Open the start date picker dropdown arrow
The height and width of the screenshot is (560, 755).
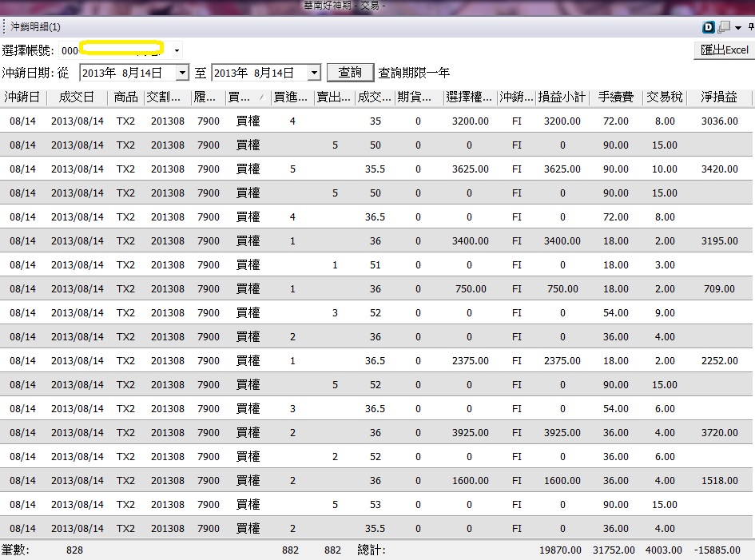point(182,73)
